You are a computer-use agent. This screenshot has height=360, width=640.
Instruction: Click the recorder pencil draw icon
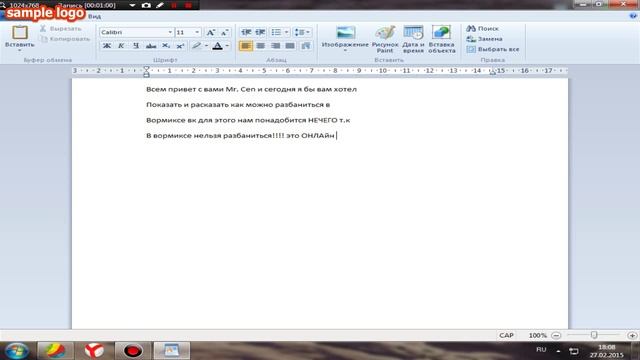click(160, 5)
